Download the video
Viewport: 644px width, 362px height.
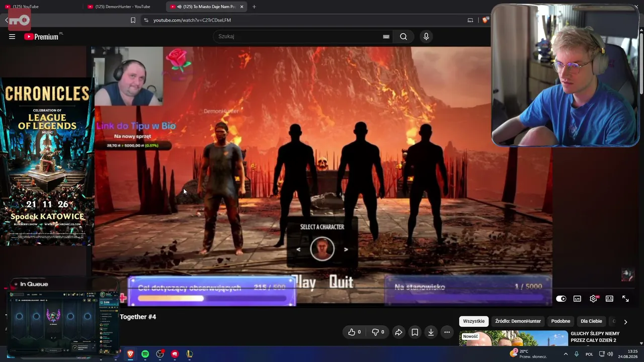tap(431, 332)
